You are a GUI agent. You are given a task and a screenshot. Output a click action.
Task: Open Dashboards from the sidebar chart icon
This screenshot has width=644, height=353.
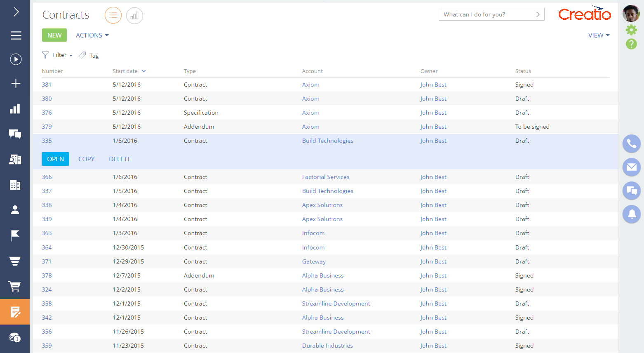coord(15,108)
